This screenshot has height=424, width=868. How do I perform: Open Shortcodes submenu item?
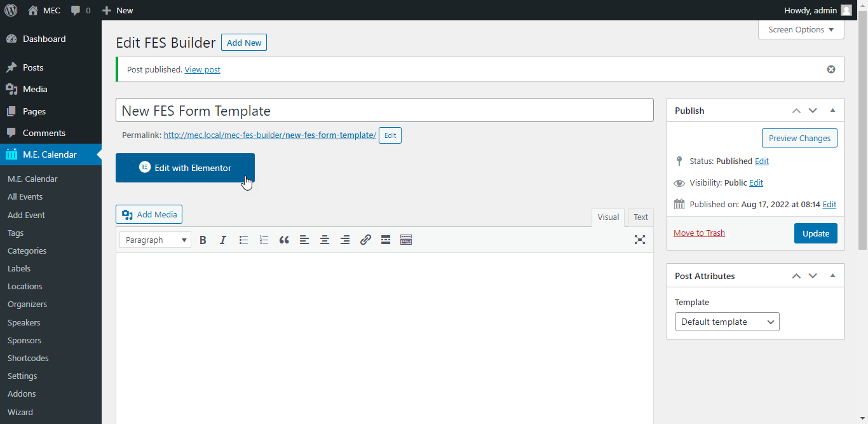[x=28, y=358]
